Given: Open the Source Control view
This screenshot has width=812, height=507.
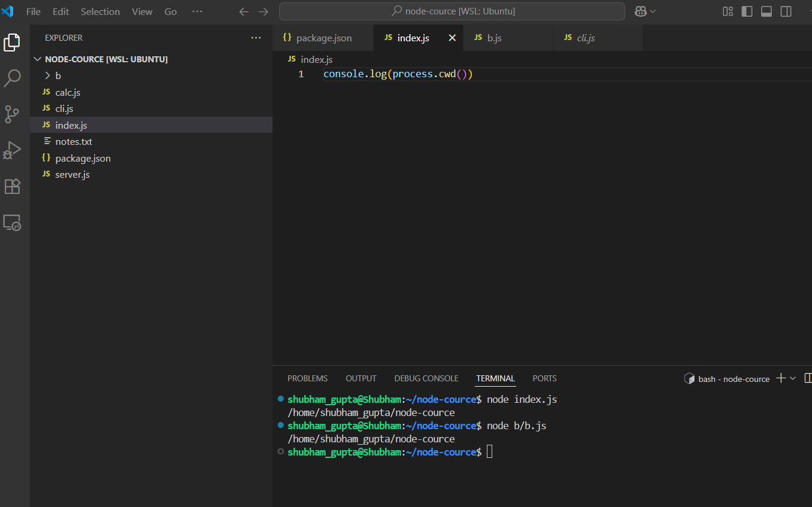Looking at the screenshot, I should [13, 114].
